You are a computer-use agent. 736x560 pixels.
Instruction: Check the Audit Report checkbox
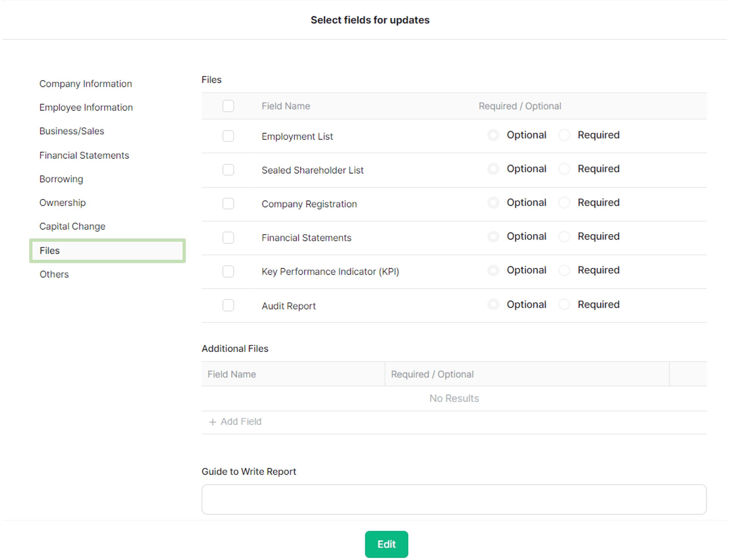pos(228,305)
